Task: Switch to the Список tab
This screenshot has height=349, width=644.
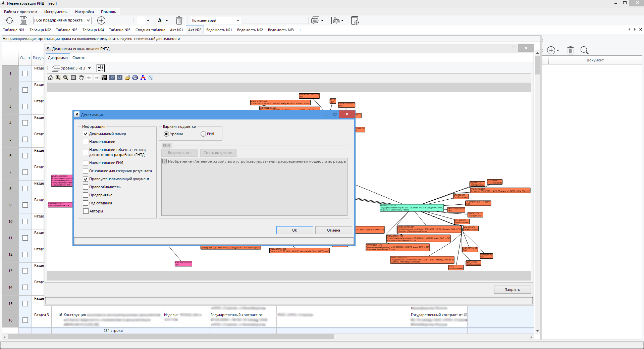Action: (x=78, y=58)
